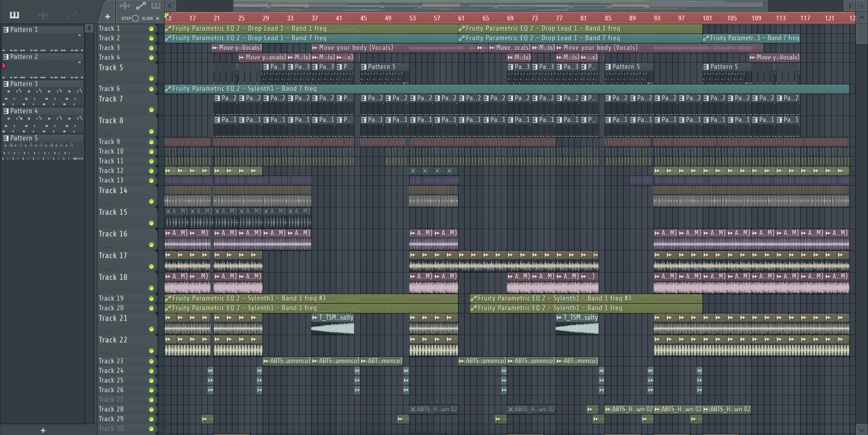Viewport: 868px width, 435px height.
Task: Show audio clips in the picker panel
Action: [43, 15]
